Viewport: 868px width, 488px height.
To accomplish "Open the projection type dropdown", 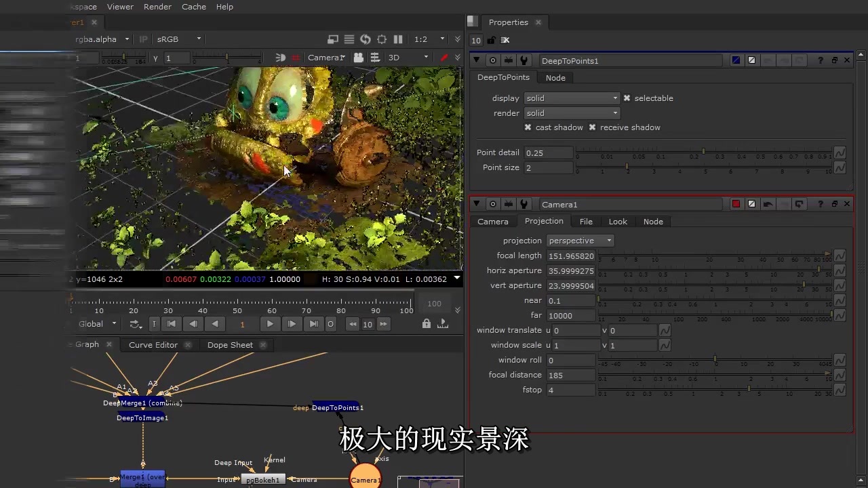I will (x=580, y=241).
